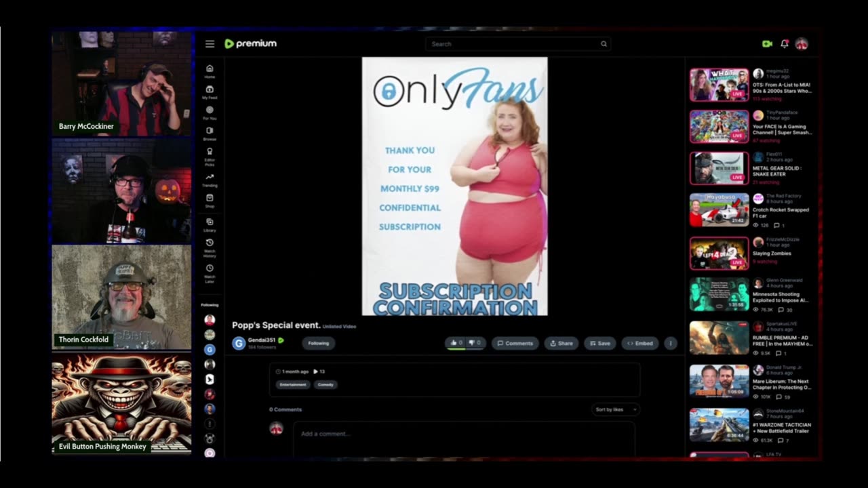Viewport: 868px width, 488px height.
Task: Click the commenter avatar beside comment box
Action: (276, 428)
